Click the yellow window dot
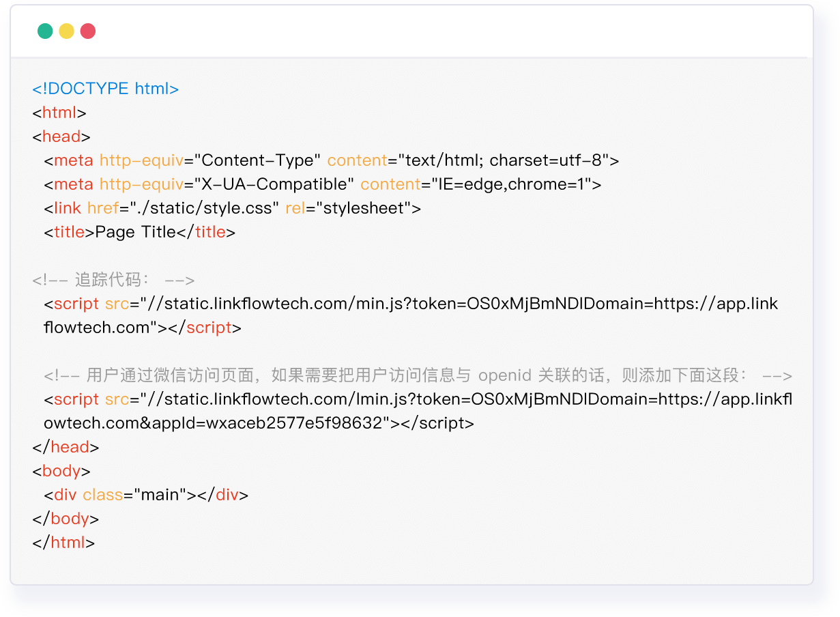Image resolution: width=840 pixels, height=617 pixels. click(66, 31)
